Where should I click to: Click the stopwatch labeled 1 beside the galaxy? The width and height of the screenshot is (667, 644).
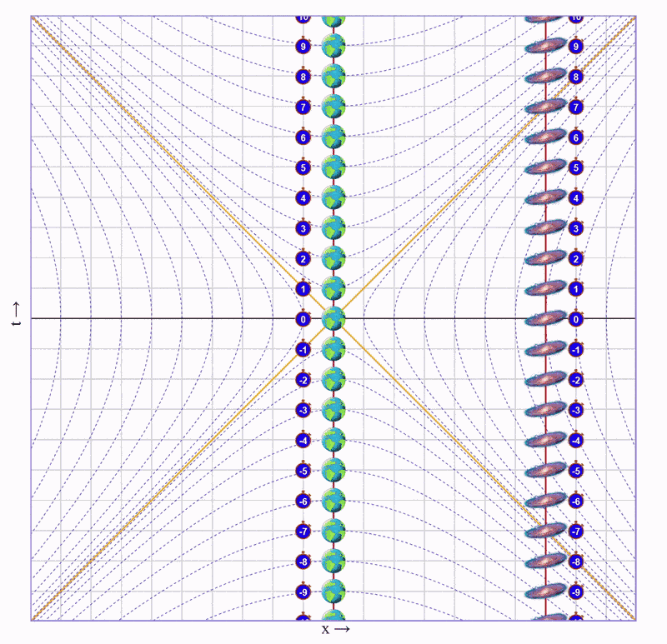click(x=576, y=288)
